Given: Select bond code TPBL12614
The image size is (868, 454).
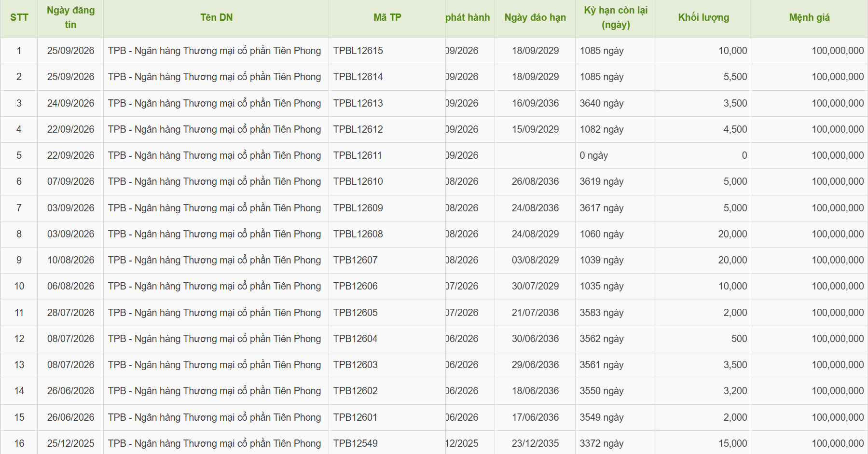Looking at the screenshot, I should [x=358, y=77].
